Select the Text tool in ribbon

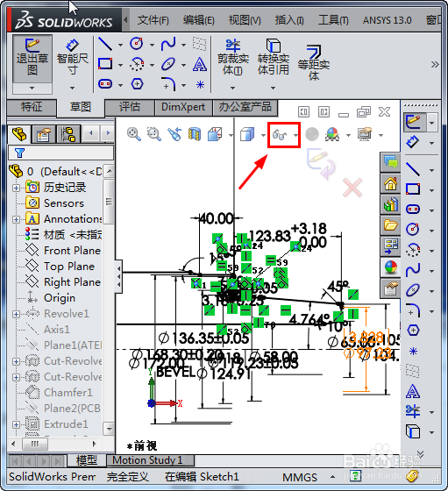pyautogui.click(x=199, y=65)
